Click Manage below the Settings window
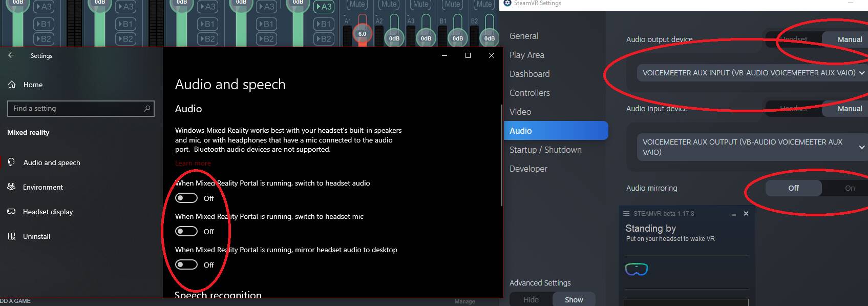Image resolution: width=868 pixels, height=306 pixels. coord(464,301)
